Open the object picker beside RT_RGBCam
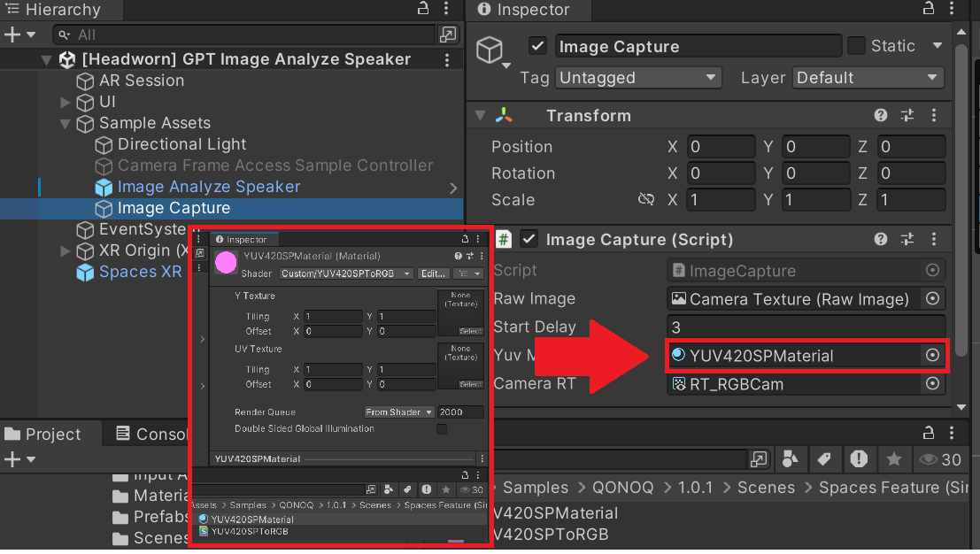This screenshot has height=554, width=980. pyautogui.click(x=932, y=384)
